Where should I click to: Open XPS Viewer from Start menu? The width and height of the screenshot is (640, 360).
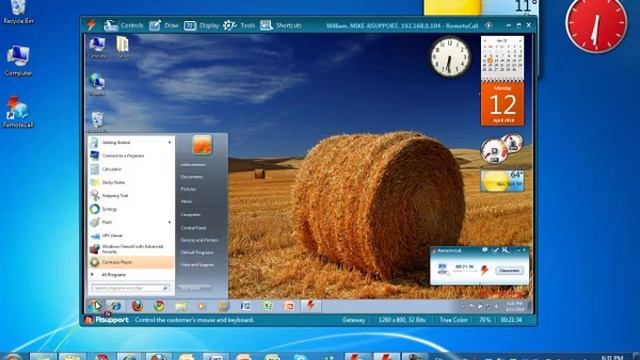tap(131, 236)
